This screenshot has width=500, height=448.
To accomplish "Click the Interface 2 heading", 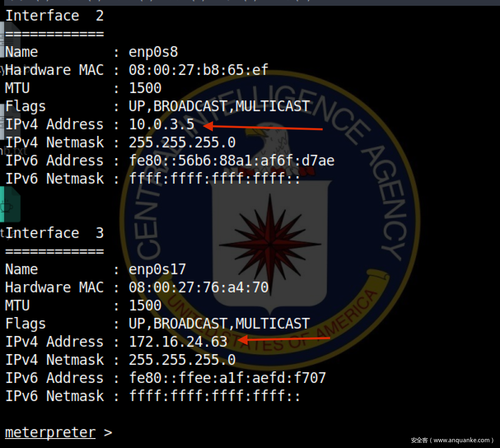I will pyautogui.click(x=54, y=16).
